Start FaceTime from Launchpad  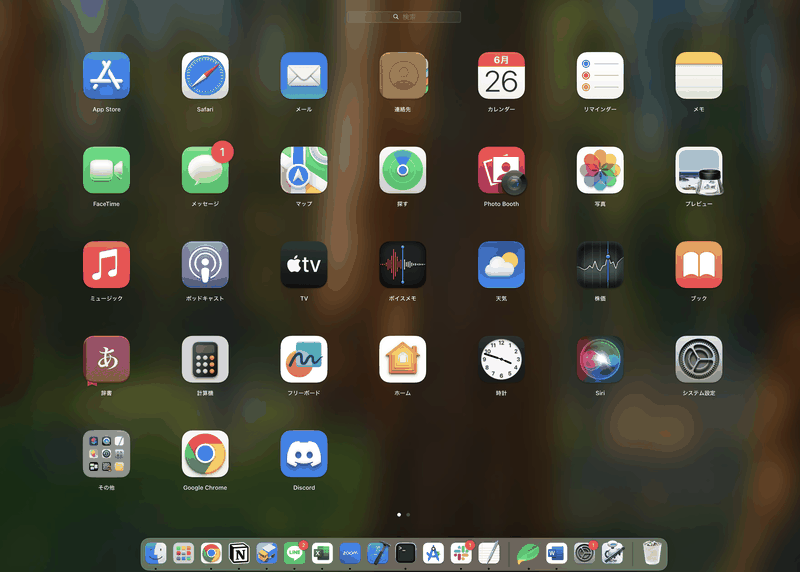tap(106, 170)
